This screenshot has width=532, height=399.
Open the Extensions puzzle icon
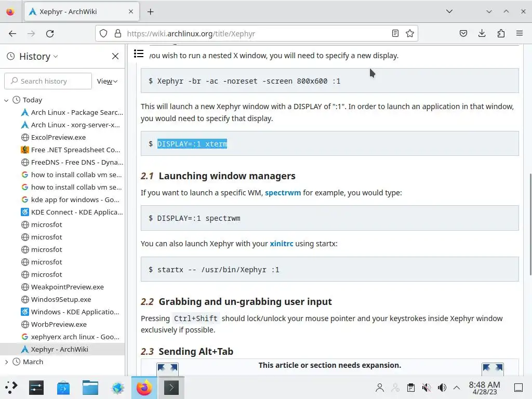point(501,34)
